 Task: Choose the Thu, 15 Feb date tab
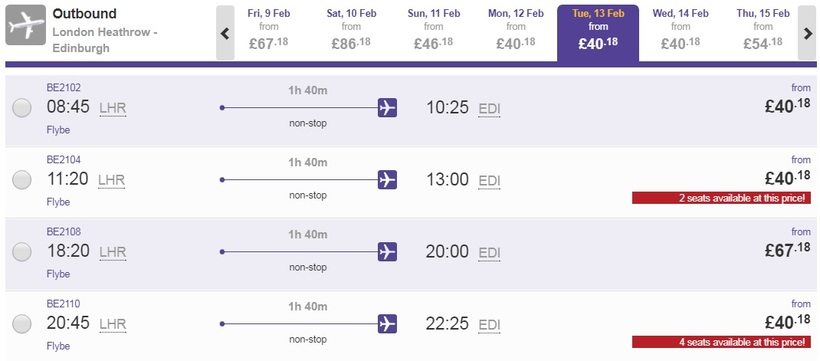762,32
